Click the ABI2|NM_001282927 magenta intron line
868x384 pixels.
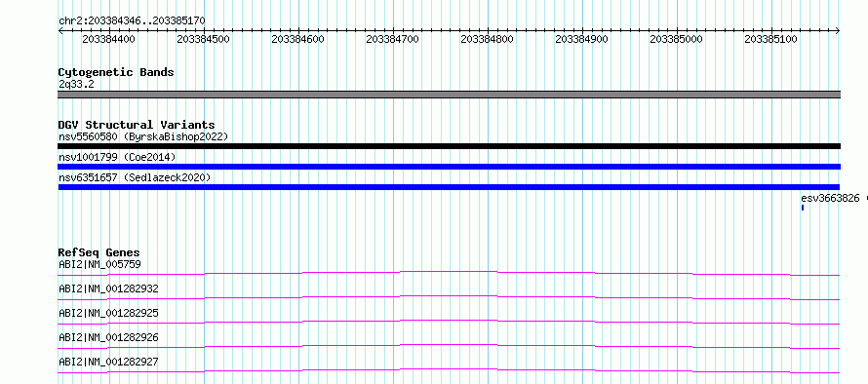pyautogui.click(x=449, y=370)
